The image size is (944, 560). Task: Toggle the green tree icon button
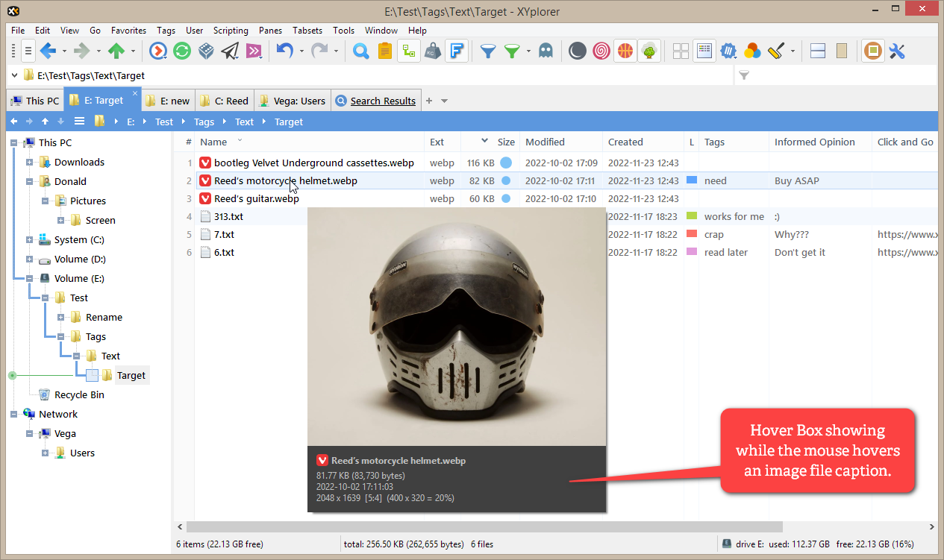point(648,51)
